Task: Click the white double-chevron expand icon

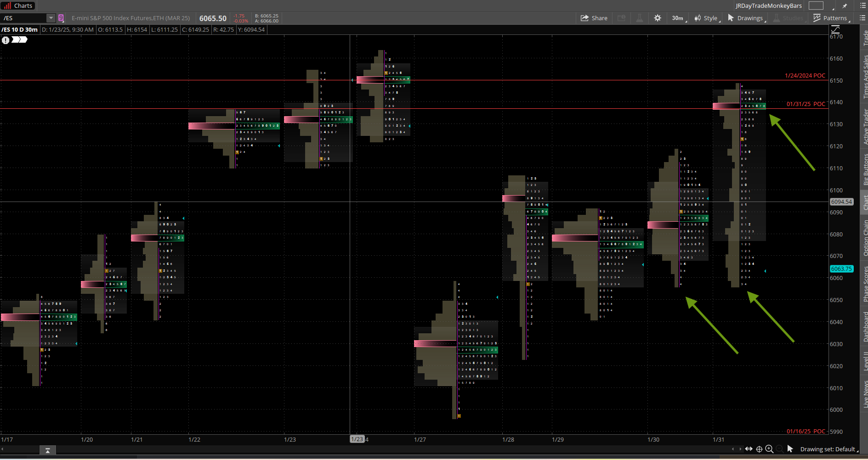Action: [x=19, y=39]
